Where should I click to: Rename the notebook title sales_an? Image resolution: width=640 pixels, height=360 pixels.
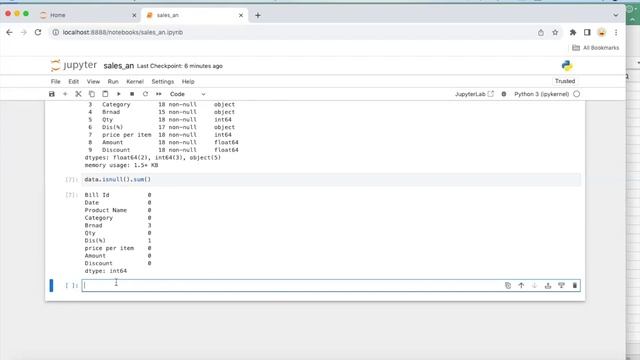point(118,66)
